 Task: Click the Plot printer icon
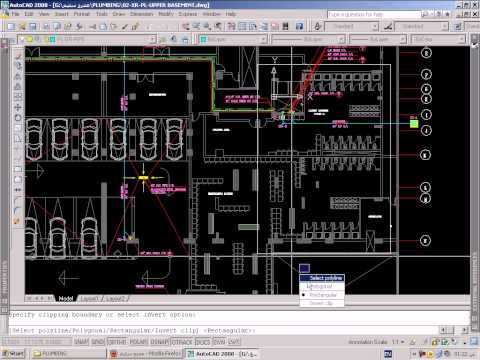point(46,26)
